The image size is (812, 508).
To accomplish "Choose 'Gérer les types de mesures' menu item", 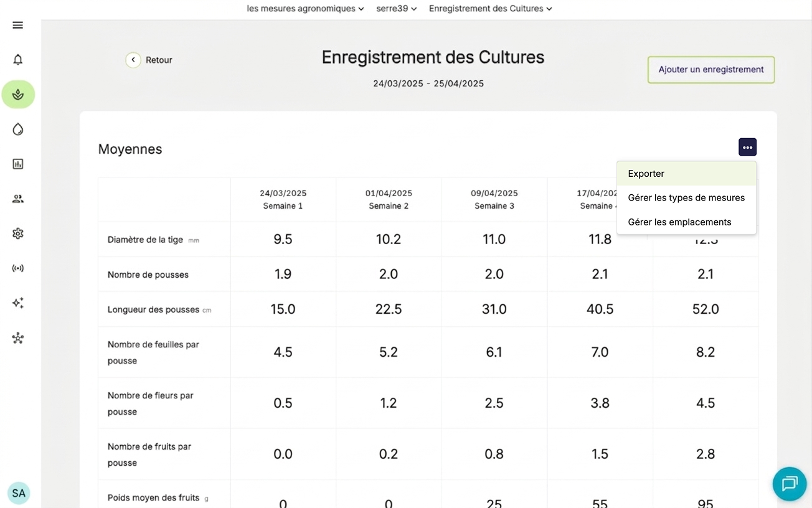I will coord(686,198).
